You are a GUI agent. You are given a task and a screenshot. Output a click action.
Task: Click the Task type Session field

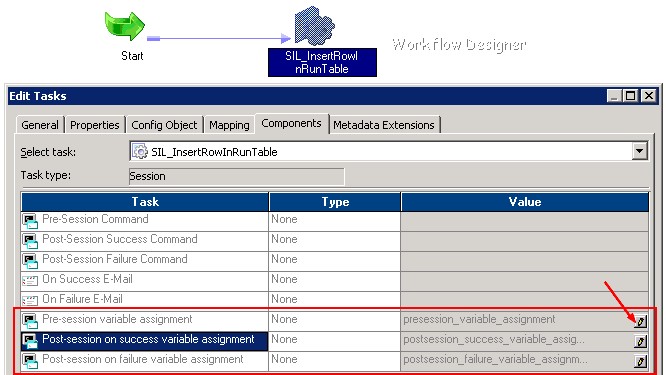point(237,176)
